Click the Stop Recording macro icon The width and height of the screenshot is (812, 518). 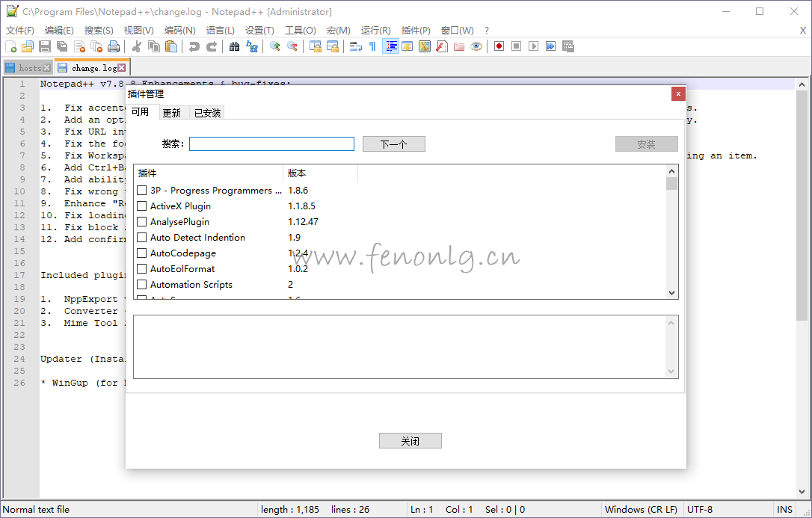point(517,46)
